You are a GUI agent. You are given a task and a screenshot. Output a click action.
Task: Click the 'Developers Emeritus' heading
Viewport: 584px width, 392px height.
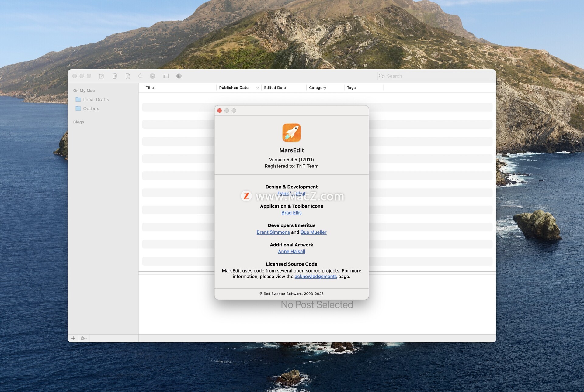tap(291, 225)
